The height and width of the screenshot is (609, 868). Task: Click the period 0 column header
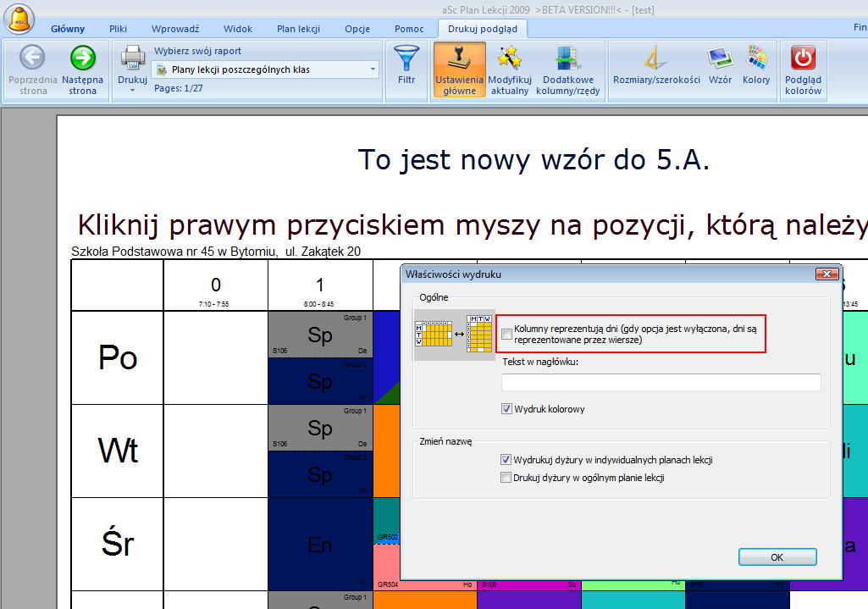coord(215,285)
